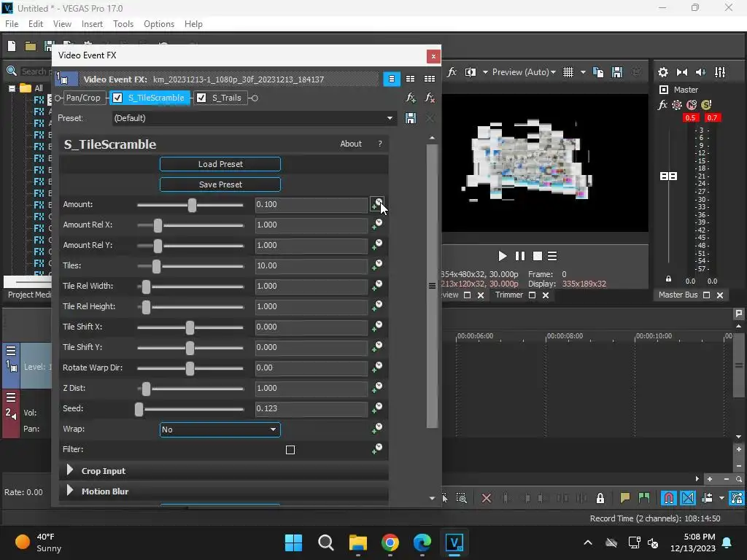Open Chrome from taskbar

coord(390,542)
